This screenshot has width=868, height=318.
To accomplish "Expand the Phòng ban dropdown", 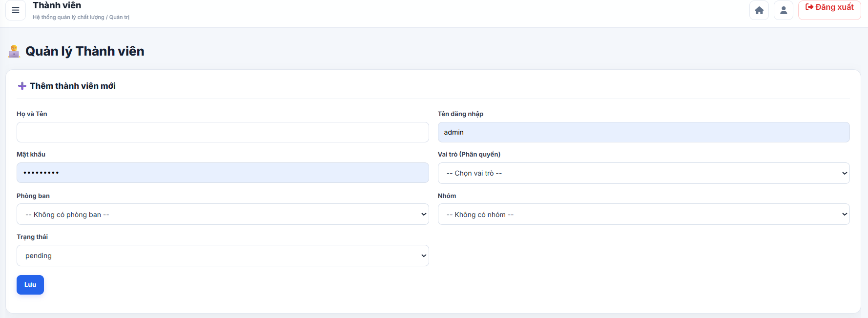I will pyautogui.click(x=223, y=214).
